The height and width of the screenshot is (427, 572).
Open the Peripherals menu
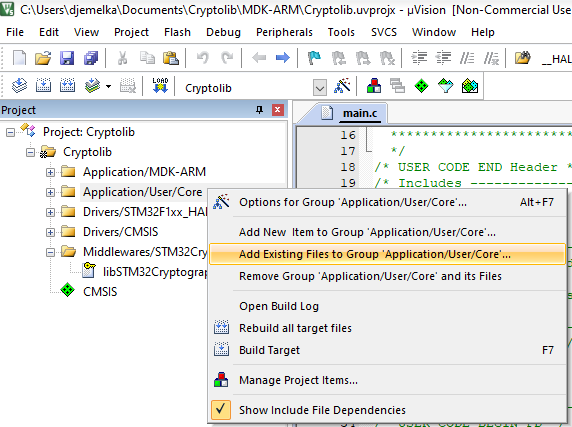pyautogui.click(x=284, y=32)
